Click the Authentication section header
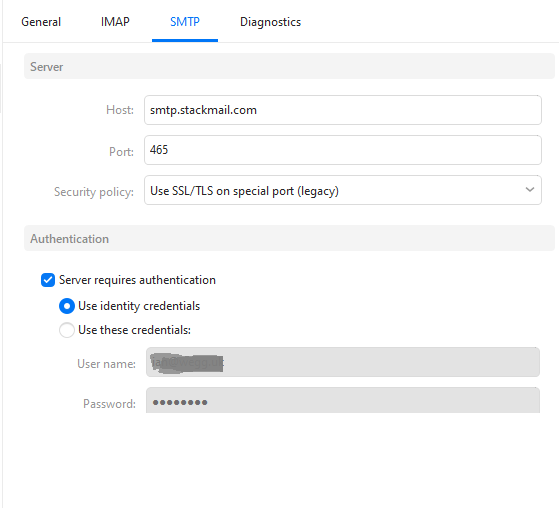Image resolution: width=559 pixels, height=508 pixels. coord(289,238)
